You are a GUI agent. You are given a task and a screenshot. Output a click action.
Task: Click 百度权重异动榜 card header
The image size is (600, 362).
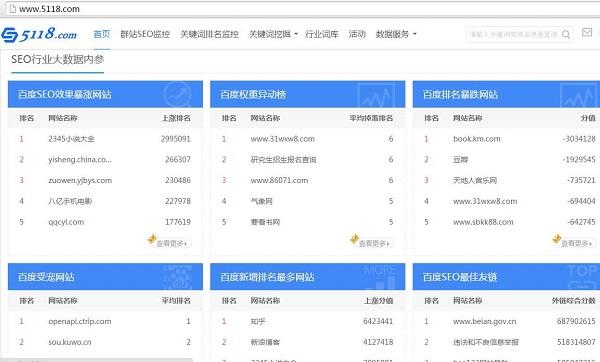[308, 94]
